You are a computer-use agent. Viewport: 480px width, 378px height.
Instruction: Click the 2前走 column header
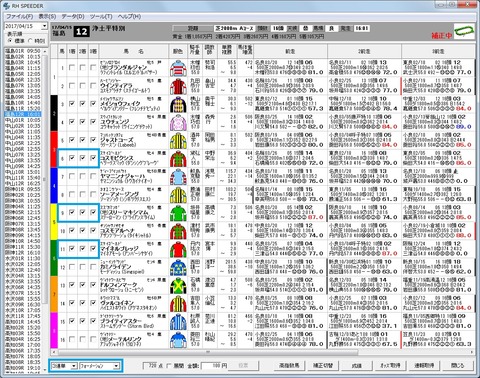pos(364,51)
